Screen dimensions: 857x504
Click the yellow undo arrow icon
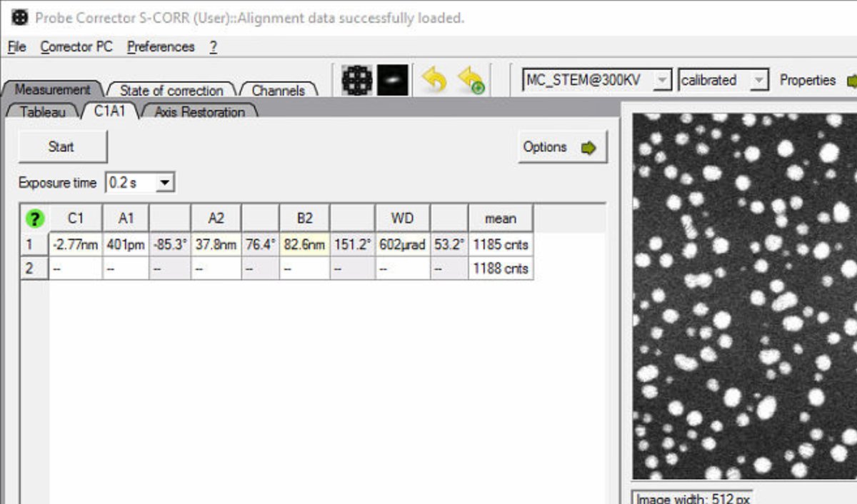[x=436, y=79]
